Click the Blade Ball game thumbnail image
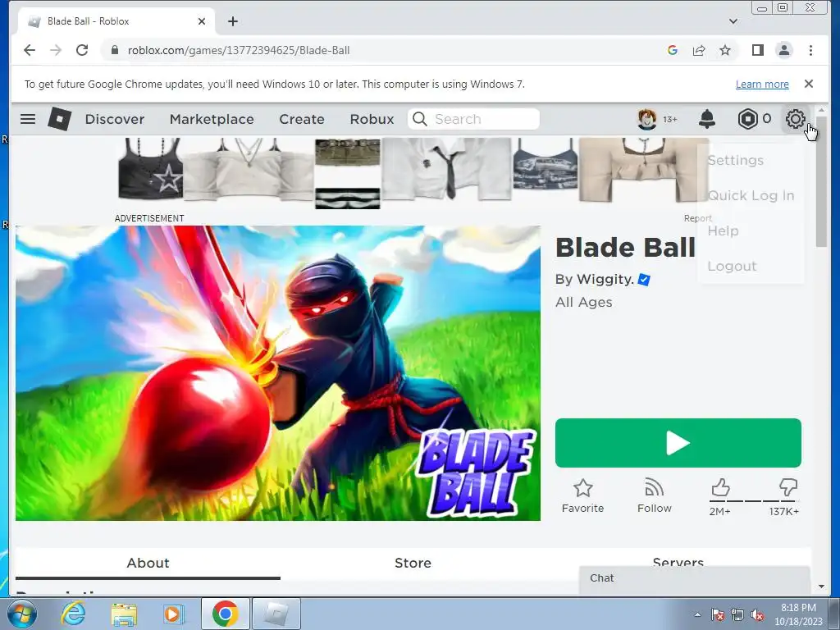This screenshot has width=840, height=630. [x=277, y=373]
